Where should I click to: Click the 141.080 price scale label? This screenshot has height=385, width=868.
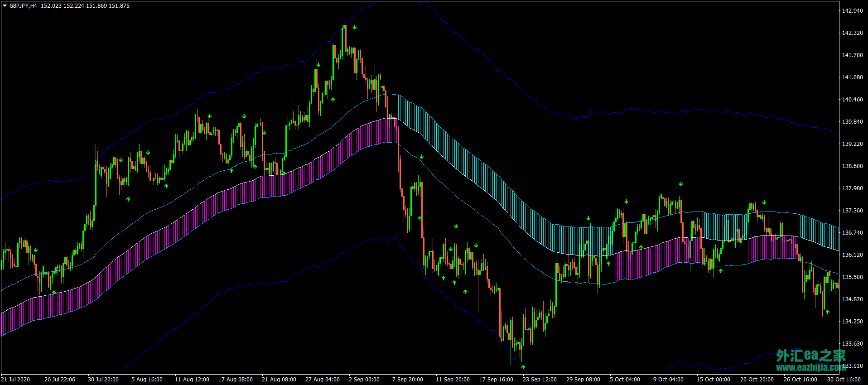pos(852,77)
